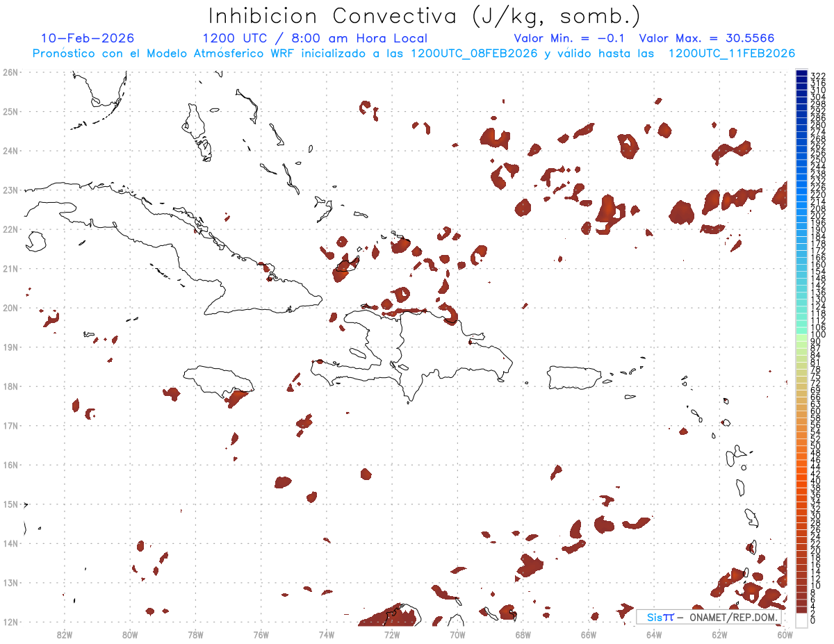The height and width of the screenshot is (644, 834).
Task: Click the "70W" longitude label
Action: tap(457, 634)
